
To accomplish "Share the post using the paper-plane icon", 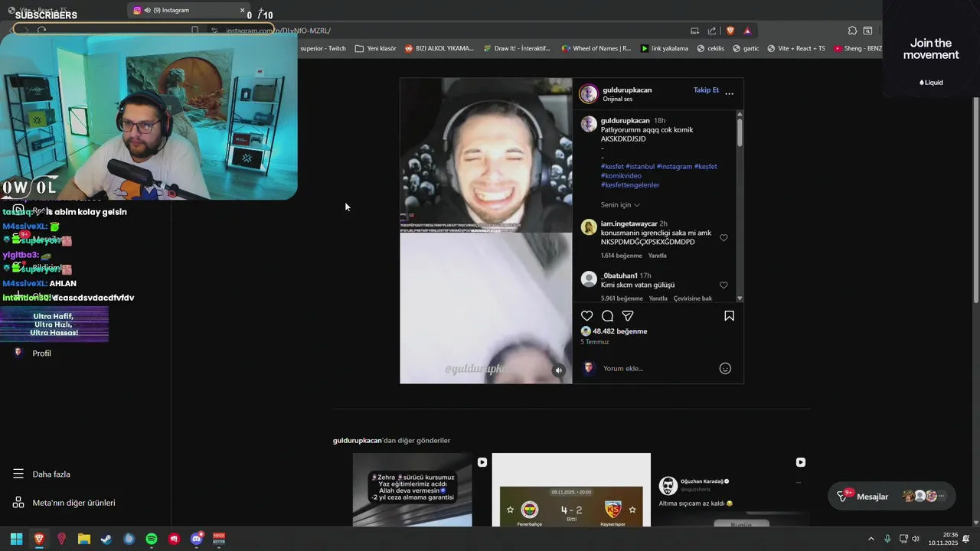I will point(628,316).
